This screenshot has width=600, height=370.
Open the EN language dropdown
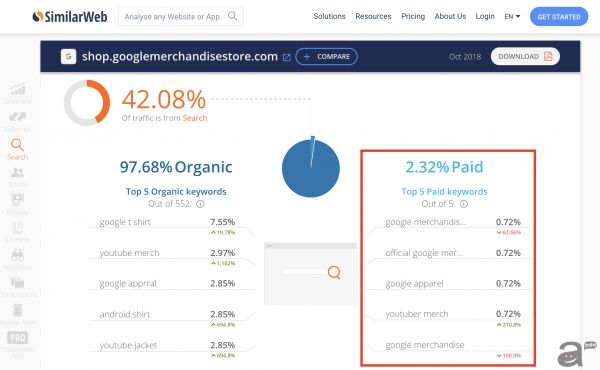[x=512, y=16]
